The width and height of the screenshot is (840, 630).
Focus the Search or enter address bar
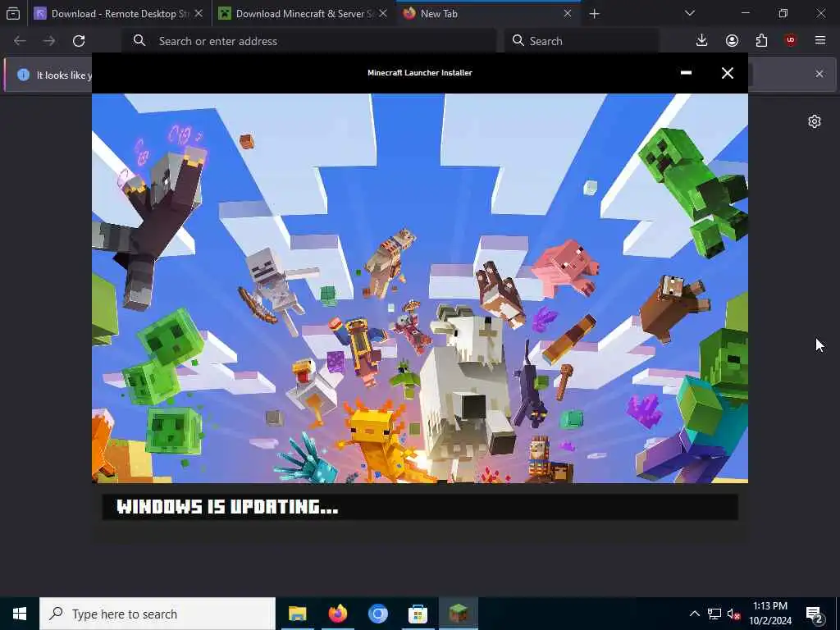tap(309, 41)
